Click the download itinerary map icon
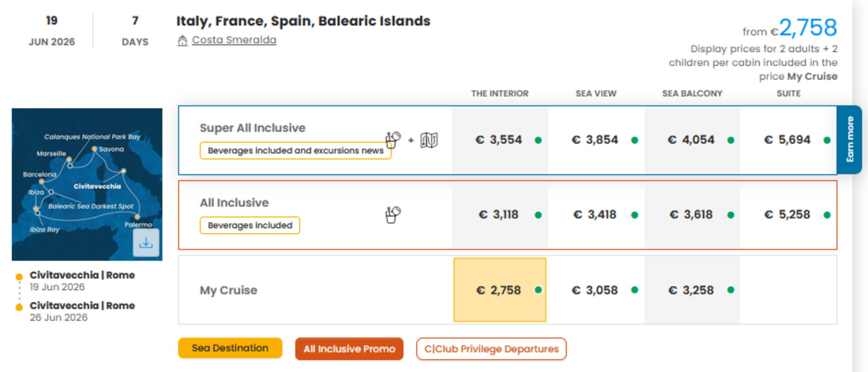Screen dimensions: 868x372 (x=146, y=243)
